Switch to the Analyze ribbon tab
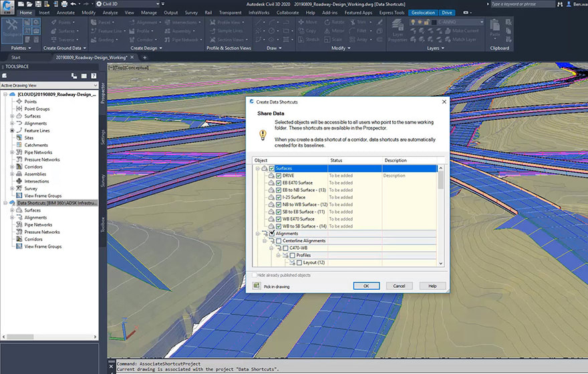 click(x=110, y=13)
